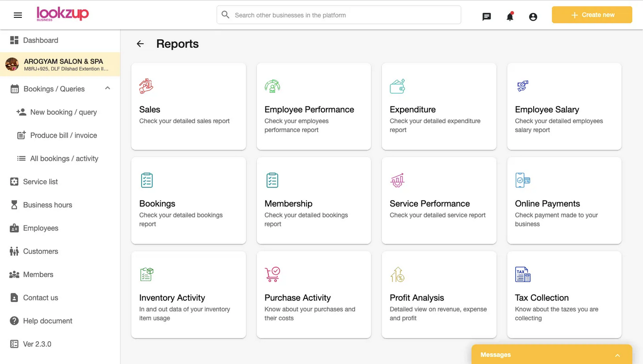Click the Create new button
The width and height of the screenshot is (643, 364).
592,15
